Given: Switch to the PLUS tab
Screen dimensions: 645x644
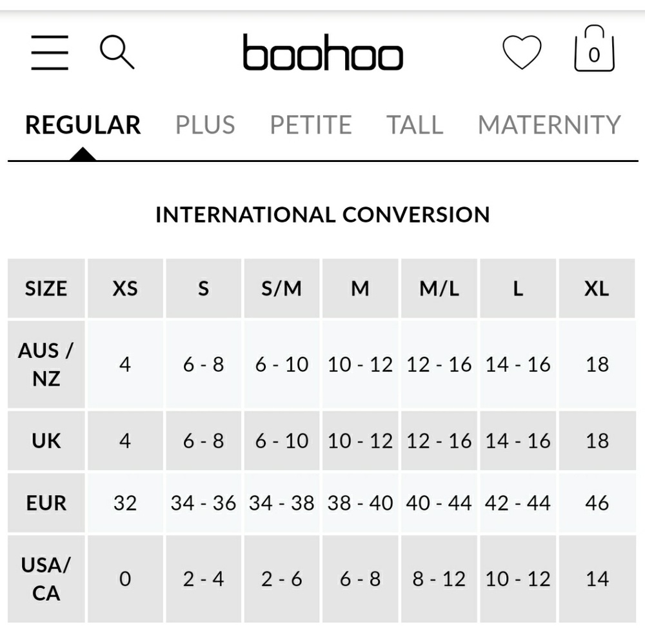Looking at the screenshot, I should (x=205, y=125).
